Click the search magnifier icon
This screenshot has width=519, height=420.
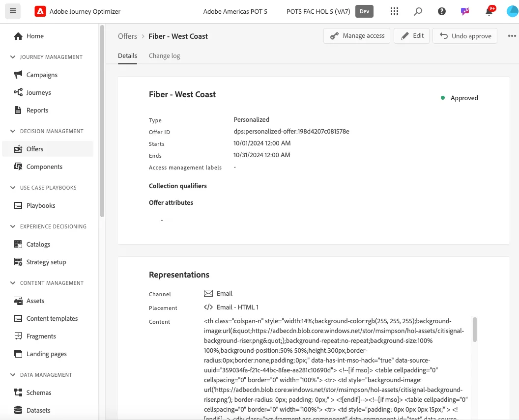418,11
